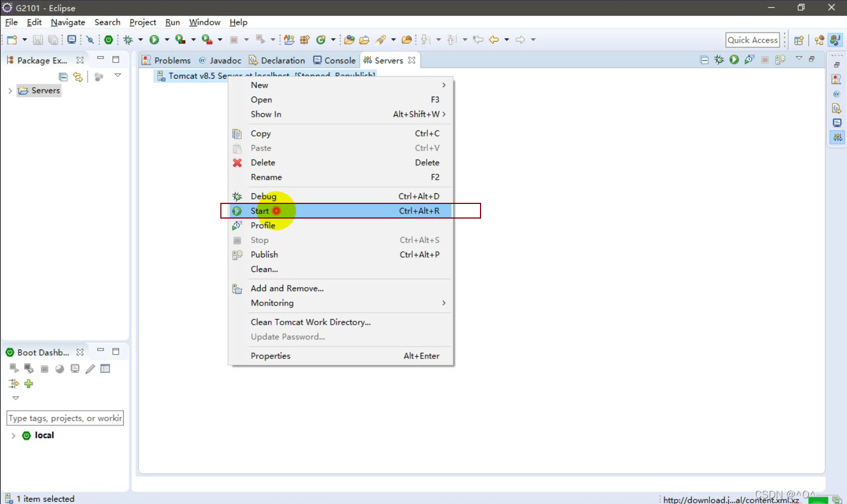Click the Console icon in right trim bar
Image resolution: width=847 pixels, height=504 pixels.
pos(836,122)
